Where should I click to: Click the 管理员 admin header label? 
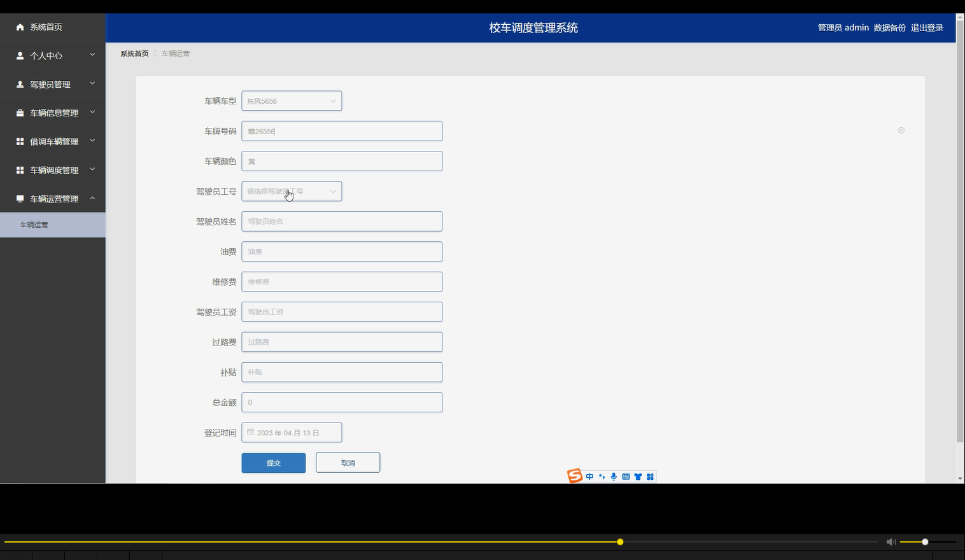tap(843, 27)
